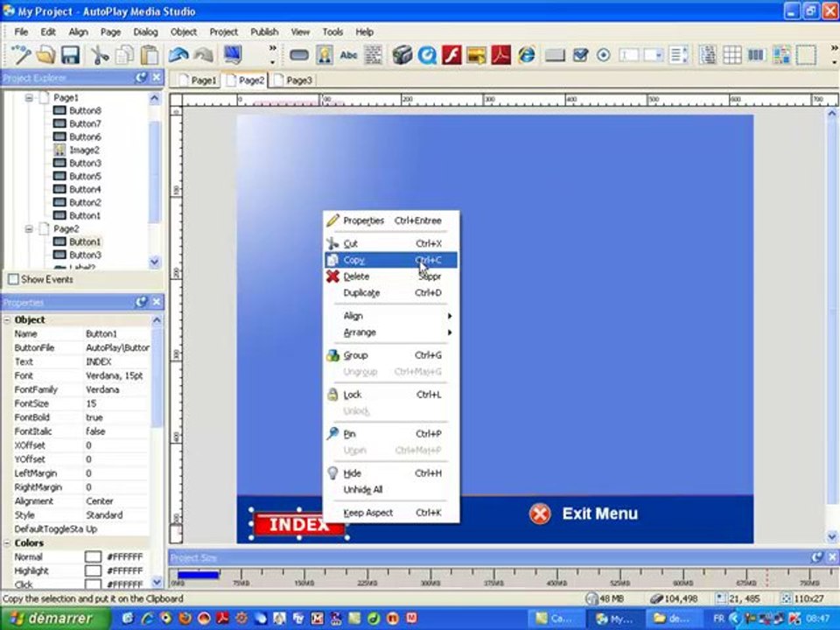The height and width of the screenshot is (630, 840).
Task: Insert a new Button object
Action: [x=299, y=54]
